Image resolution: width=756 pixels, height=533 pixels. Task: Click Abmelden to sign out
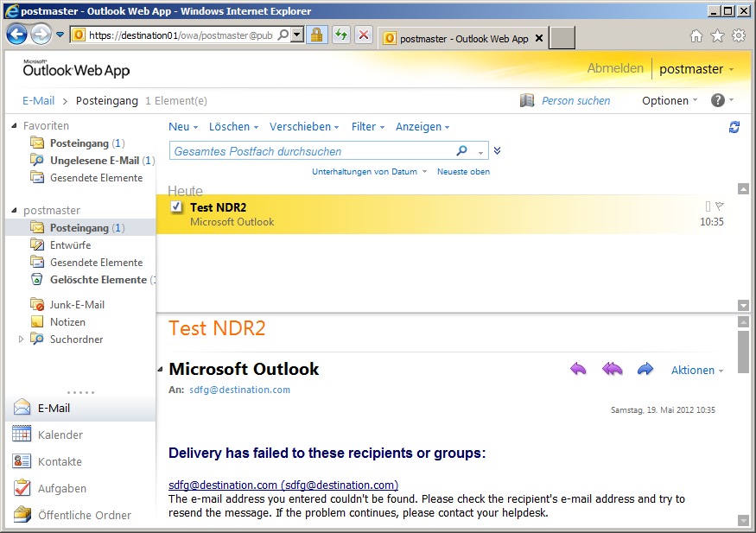[x=615, y=68]
